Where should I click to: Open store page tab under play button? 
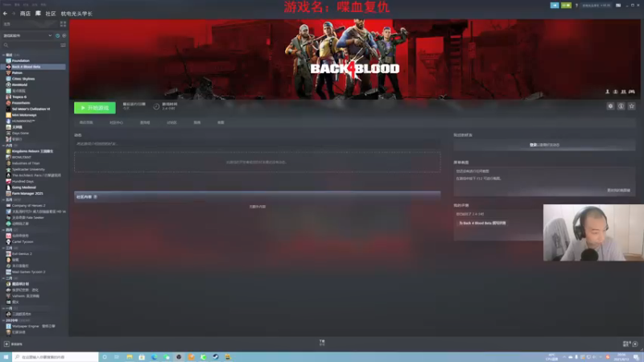point(86,122)
